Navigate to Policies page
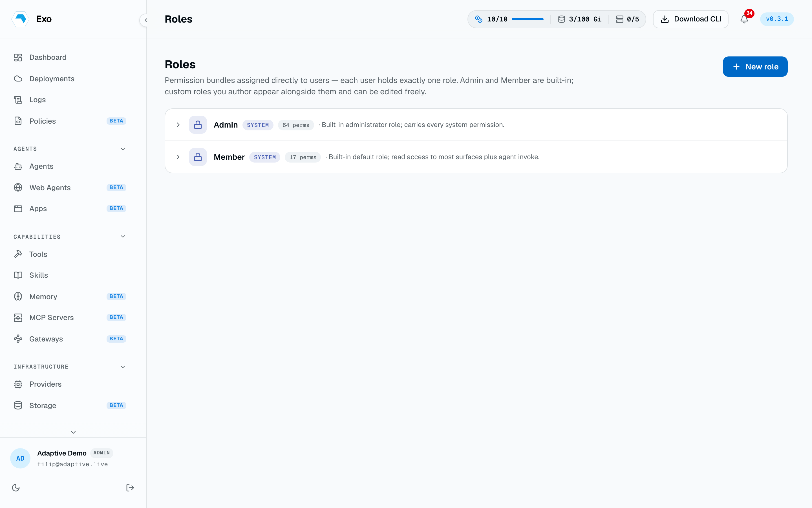The image size is (812, 508). (x=70, y=121)
